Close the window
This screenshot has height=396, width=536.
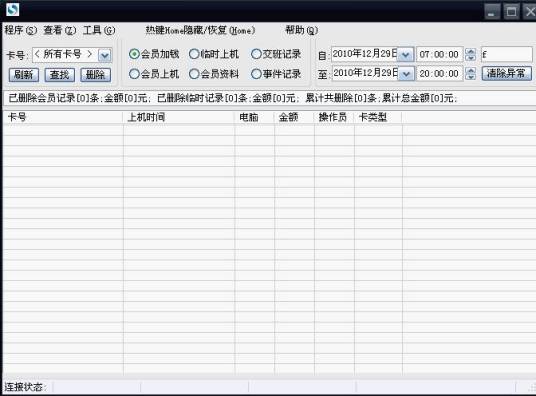(x=530, y=12)
